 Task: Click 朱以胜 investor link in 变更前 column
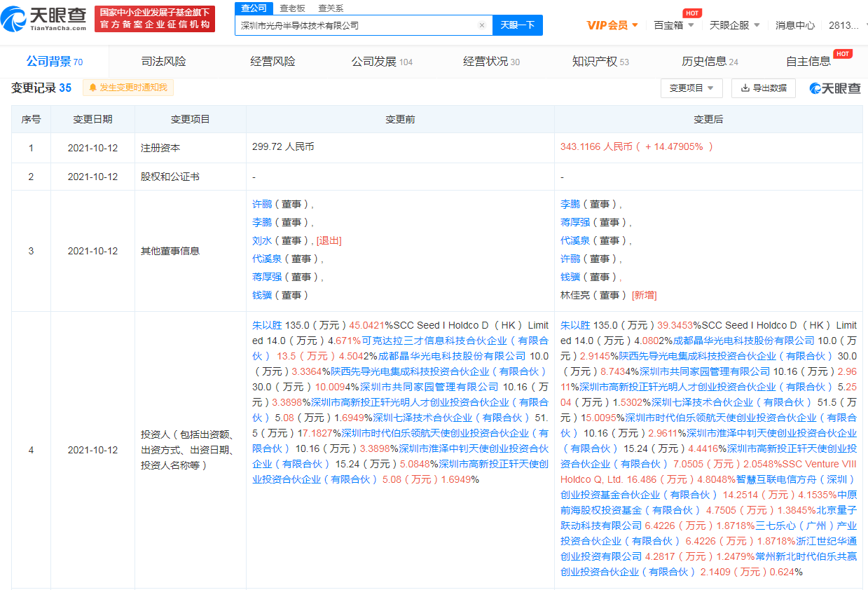pyautogui.click(x=267, y=325)
